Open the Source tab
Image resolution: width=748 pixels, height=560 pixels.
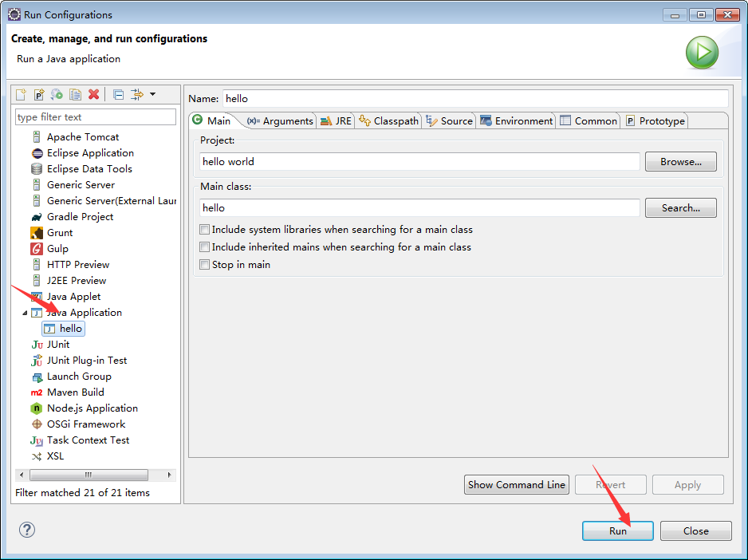(450, 121)
